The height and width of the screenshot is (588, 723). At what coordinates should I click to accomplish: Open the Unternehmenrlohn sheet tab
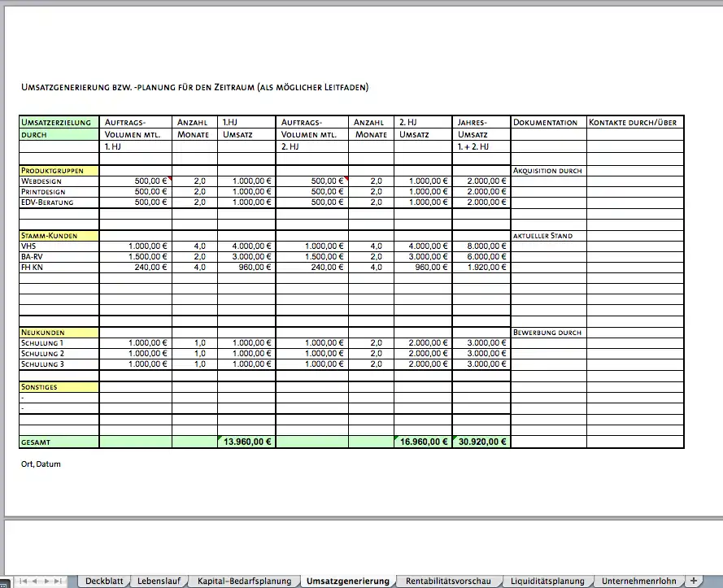tap(638, 581)
